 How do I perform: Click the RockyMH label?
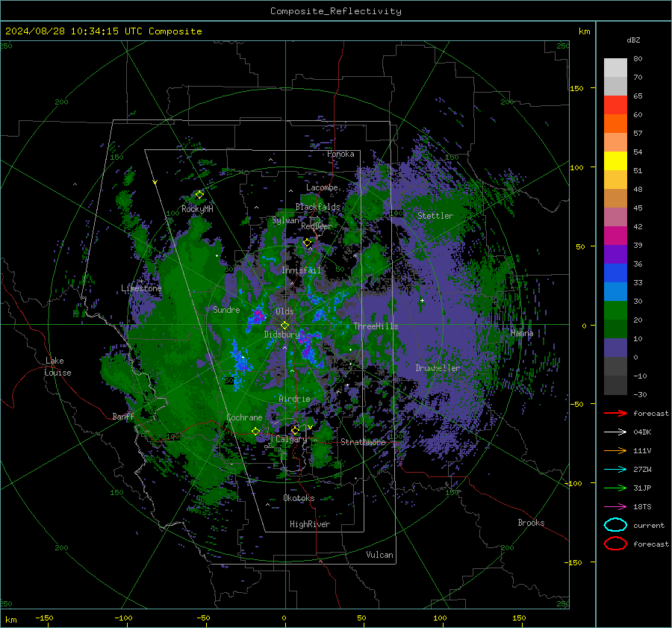(x=197, y=209)
